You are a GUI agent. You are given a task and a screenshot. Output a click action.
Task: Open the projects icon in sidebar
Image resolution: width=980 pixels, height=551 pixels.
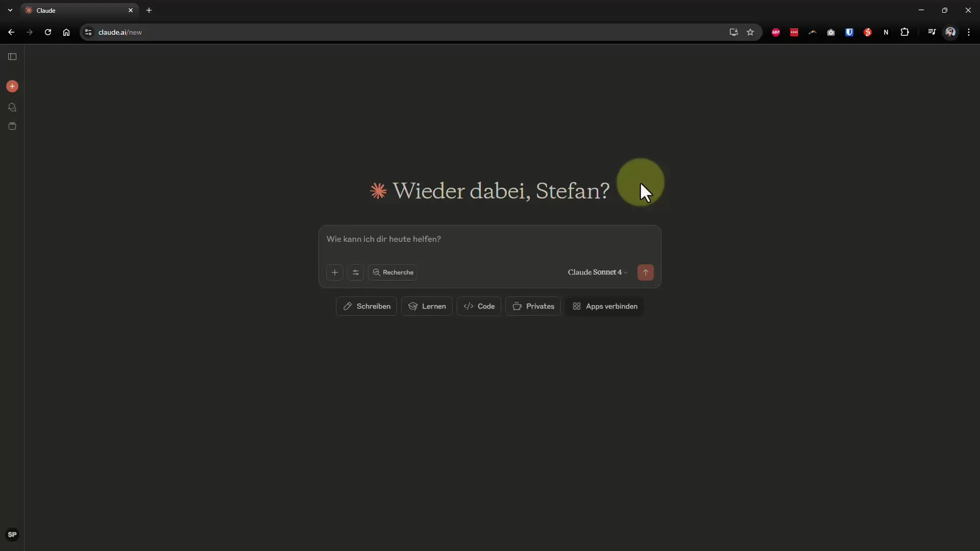pos(12,126)
